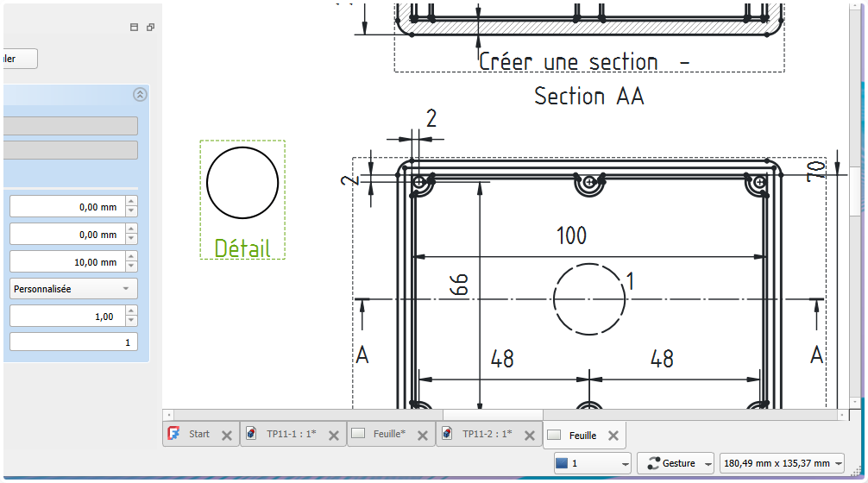
Task: Collapse the task panel with double-chevron icon
Action: tap(140, 95)
